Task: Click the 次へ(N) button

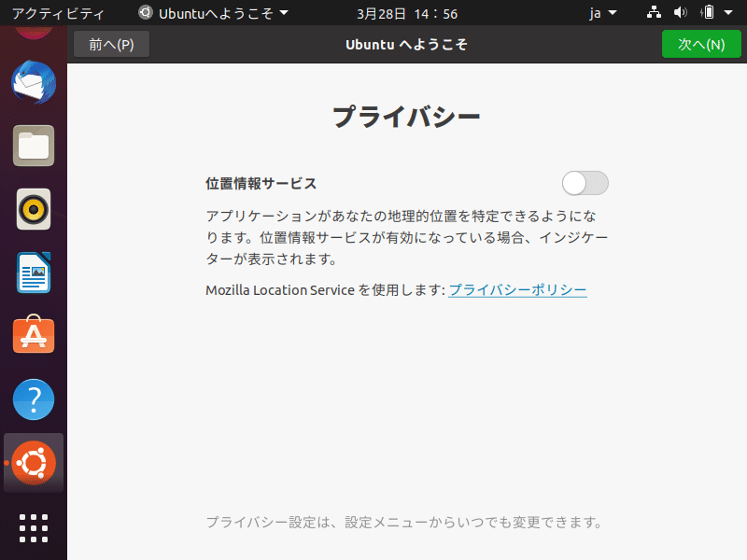Action: coord(701,44)
